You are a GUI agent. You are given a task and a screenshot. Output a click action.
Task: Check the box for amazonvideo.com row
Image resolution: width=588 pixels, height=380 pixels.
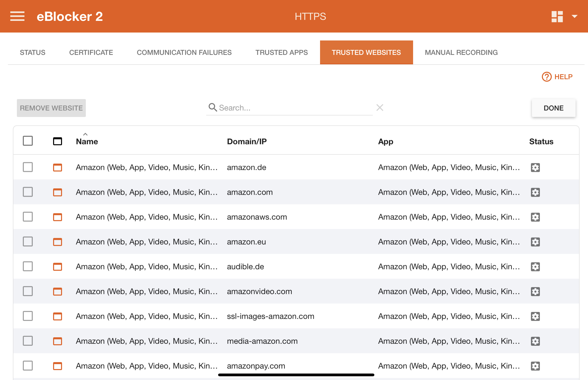28,291
